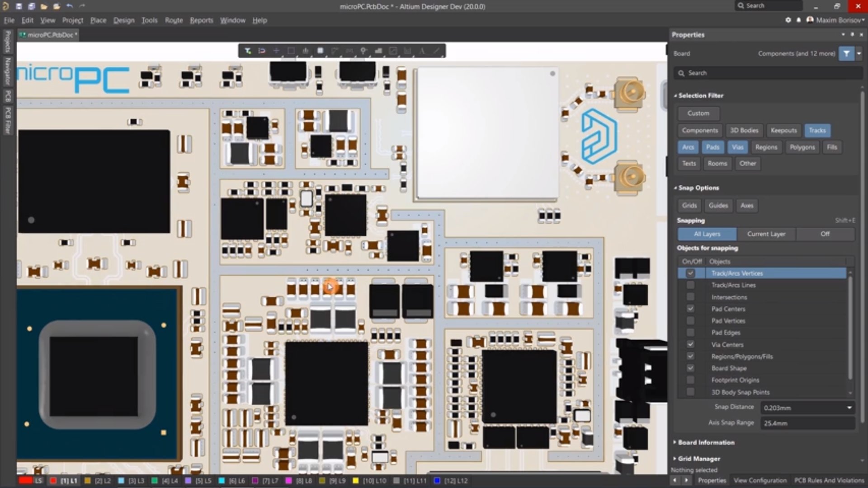
Task: Toggle the Polygons selection filter button
Action: pyautogui.click(x=802, y=147)
